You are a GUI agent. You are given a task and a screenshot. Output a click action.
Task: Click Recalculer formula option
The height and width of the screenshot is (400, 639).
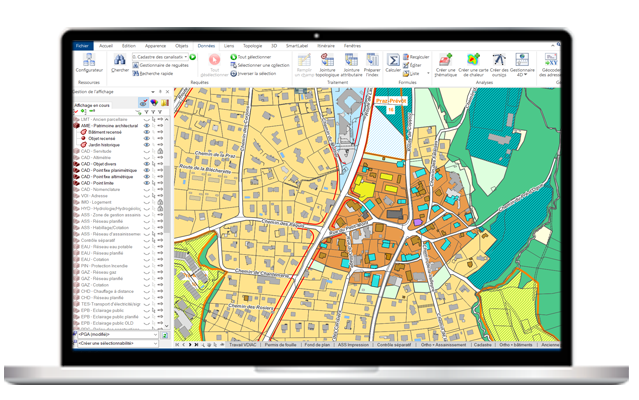tap(416, 57)
